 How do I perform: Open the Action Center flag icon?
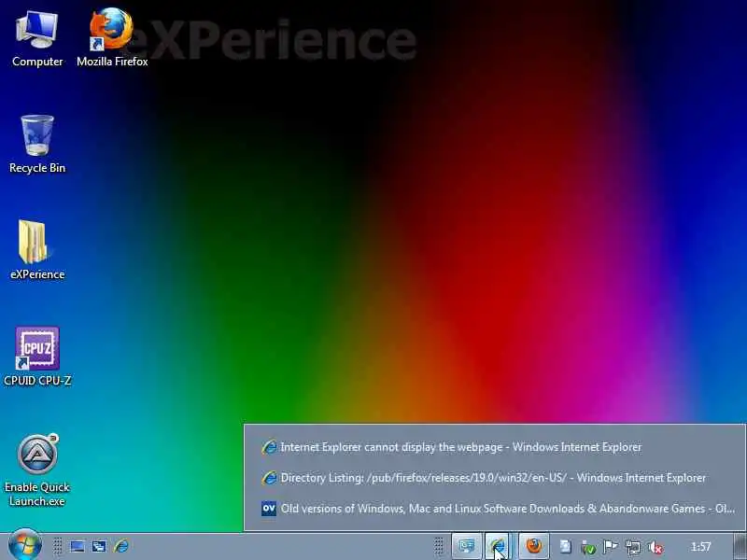(611, 547)
